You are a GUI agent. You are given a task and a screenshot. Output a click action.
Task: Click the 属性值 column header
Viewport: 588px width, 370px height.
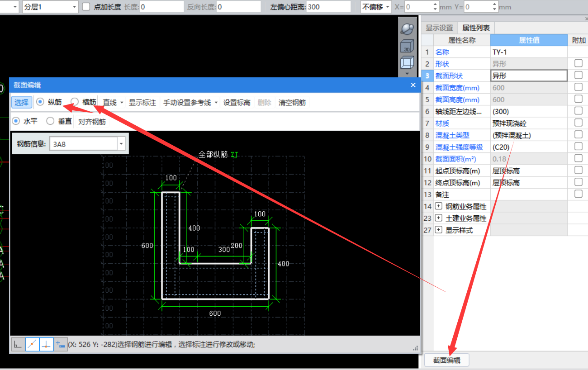(529, 40)
